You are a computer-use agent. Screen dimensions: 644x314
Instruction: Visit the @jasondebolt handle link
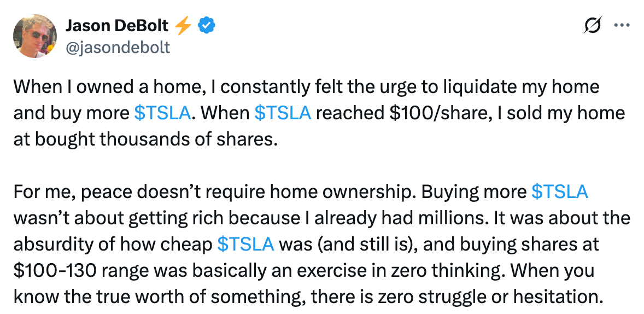118,48
